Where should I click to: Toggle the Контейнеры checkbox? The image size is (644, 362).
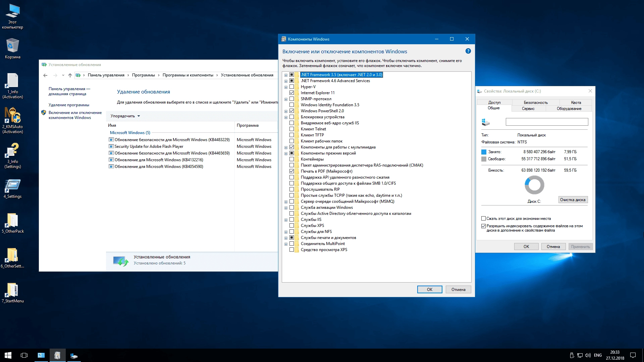[x=291, y=159]
